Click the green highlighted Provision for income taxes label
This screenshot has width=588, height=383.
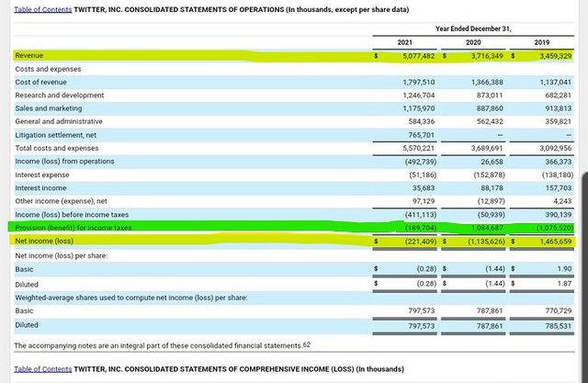tap(74, 226)
